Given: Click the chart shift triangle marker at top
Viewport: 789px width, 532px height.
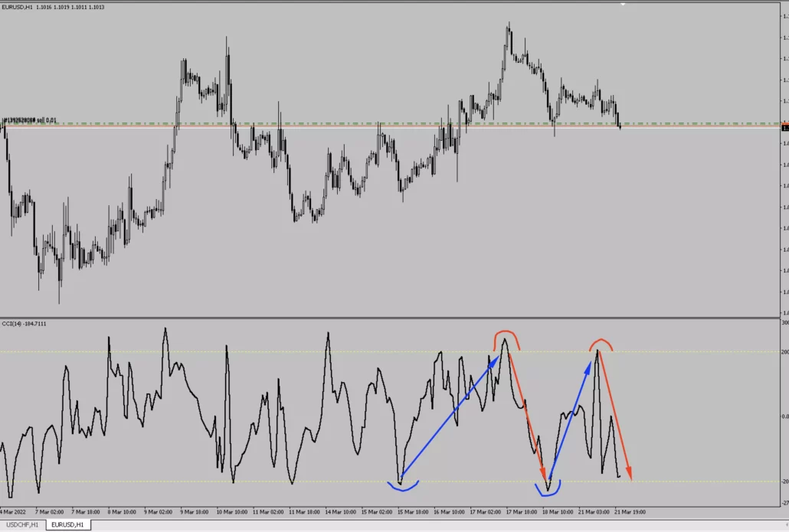Looking at the screenshot, I should click(624, 3).
